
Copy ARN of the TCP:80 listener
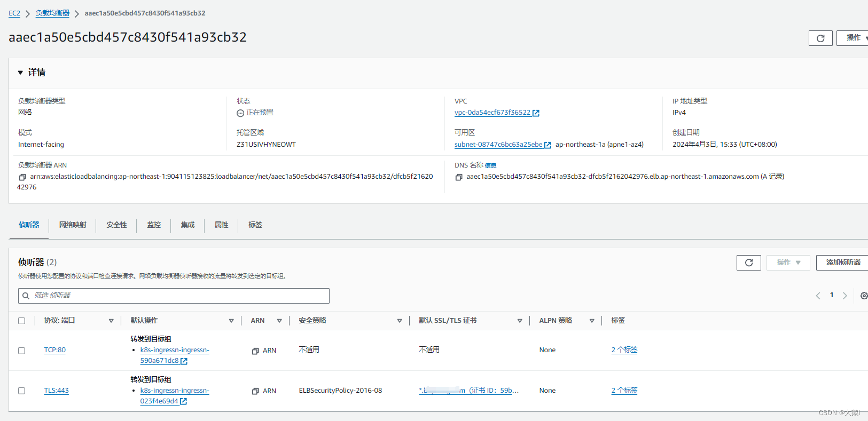tap(255, 351)
